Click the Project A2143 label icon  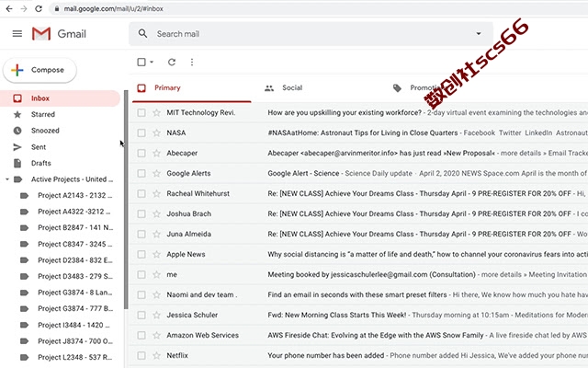pos(24,195)
